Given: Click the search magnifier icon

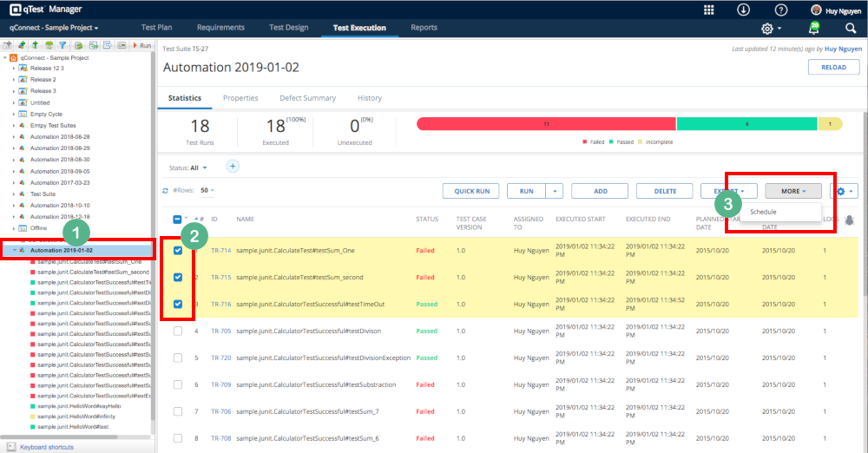Looking at the screenshot, I should click(851, 28).
